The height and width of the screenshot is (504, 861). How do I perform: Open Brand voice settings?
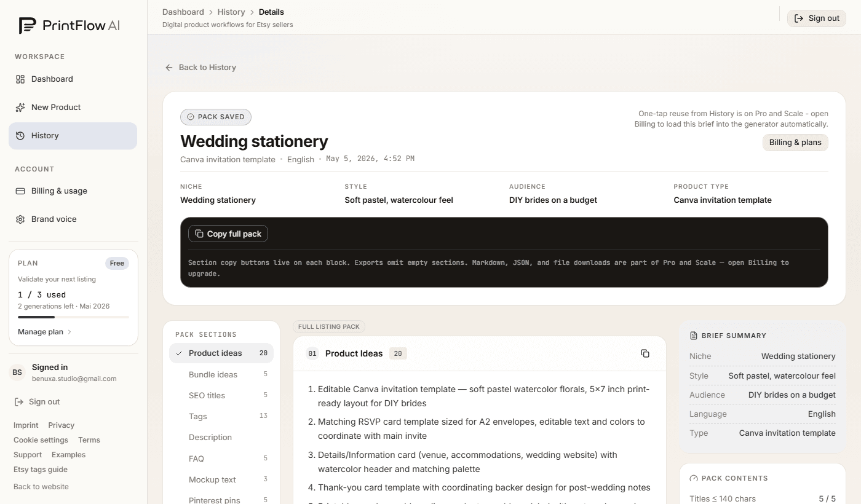73,219
